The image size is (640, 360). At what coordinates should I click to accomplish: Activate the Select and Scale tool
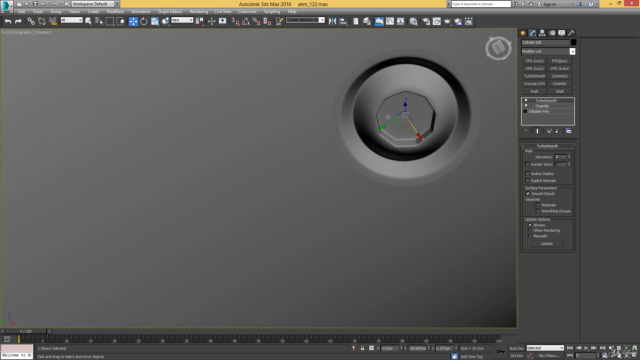155,21
